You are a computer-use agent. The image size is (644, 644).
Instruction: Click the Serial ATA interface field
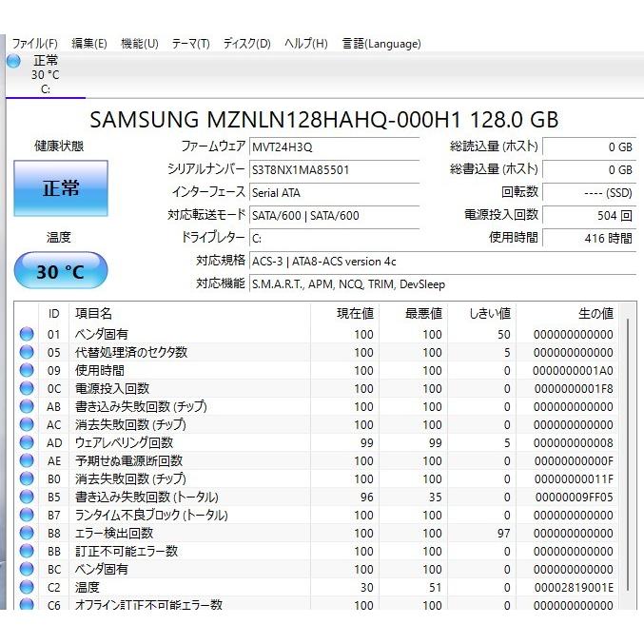click(334, 192)
